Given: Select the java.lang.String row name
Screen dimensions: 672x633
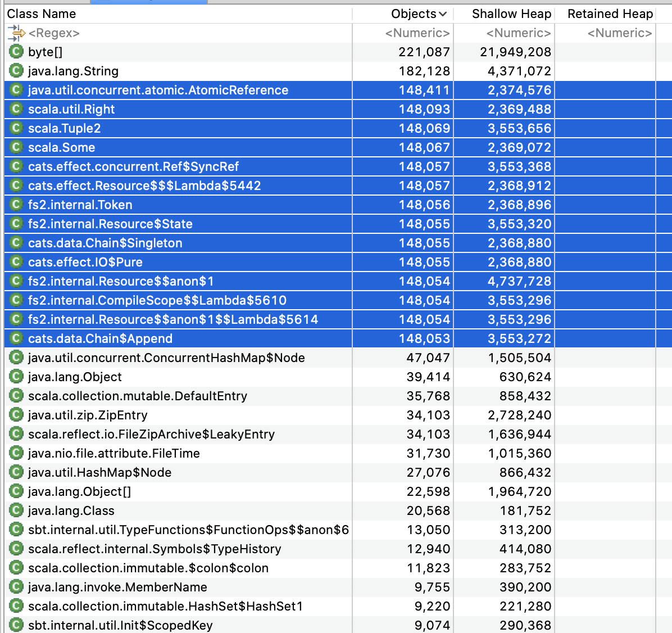Looking at the screenshot, I should click(73, 71).
